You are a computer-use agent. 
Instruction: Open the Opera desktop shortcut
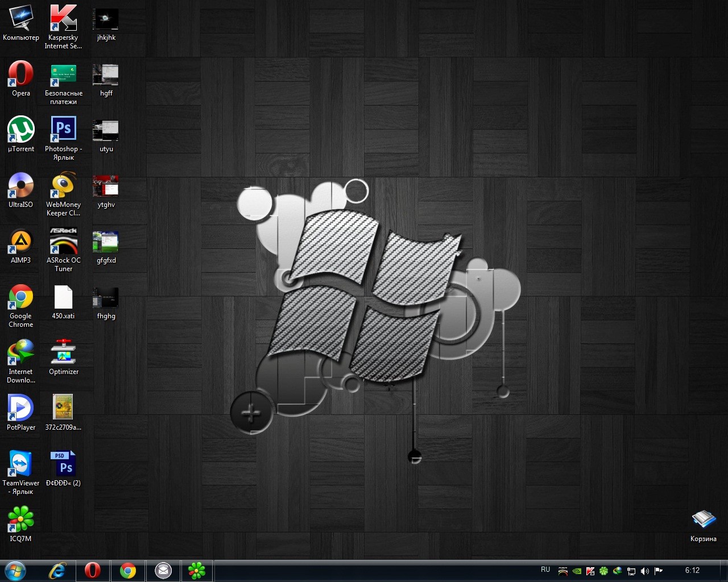point(21,78)
